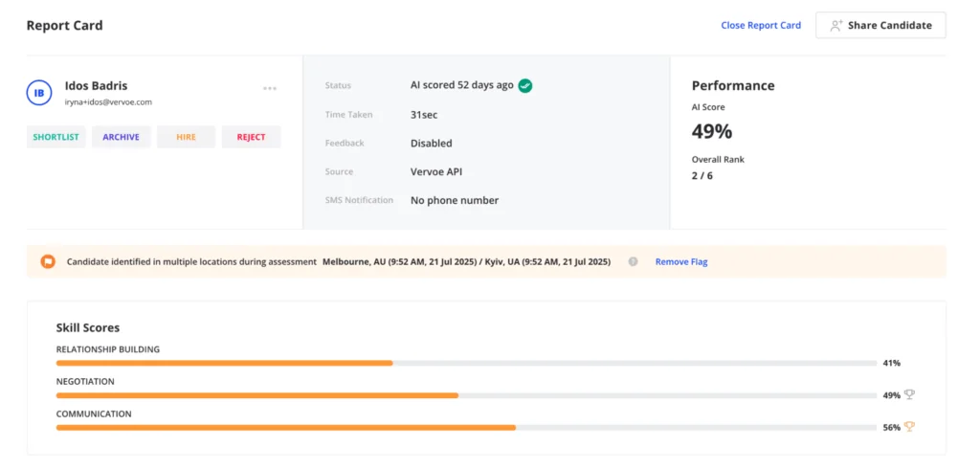Click the Negotiation skill progress bar
Screen dimensions: 980x470
pos(466,395)
